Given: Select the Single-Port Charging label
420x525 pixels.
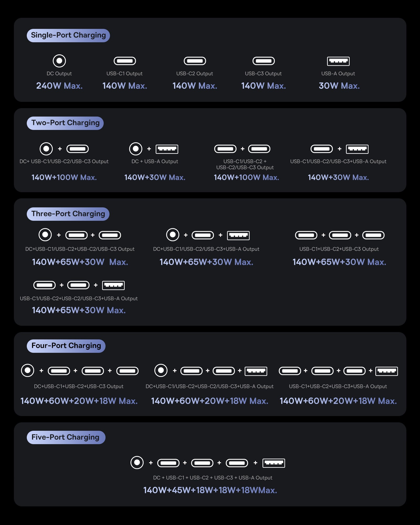Looking at the screenshot, I should coord(68,35).
